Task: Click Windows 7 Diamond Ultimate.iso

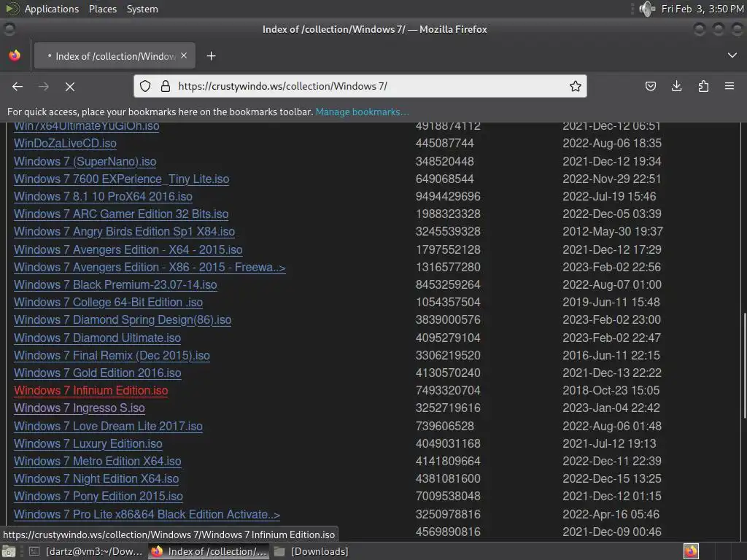Action: pos(97,338)
